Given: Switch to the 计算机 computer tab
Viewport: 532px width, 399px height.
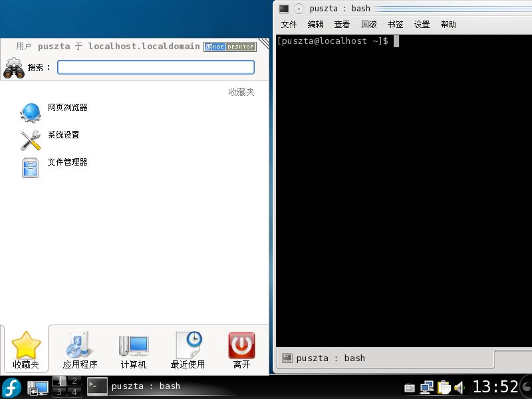Looking at the screenshot, I should tap(134, 350).
